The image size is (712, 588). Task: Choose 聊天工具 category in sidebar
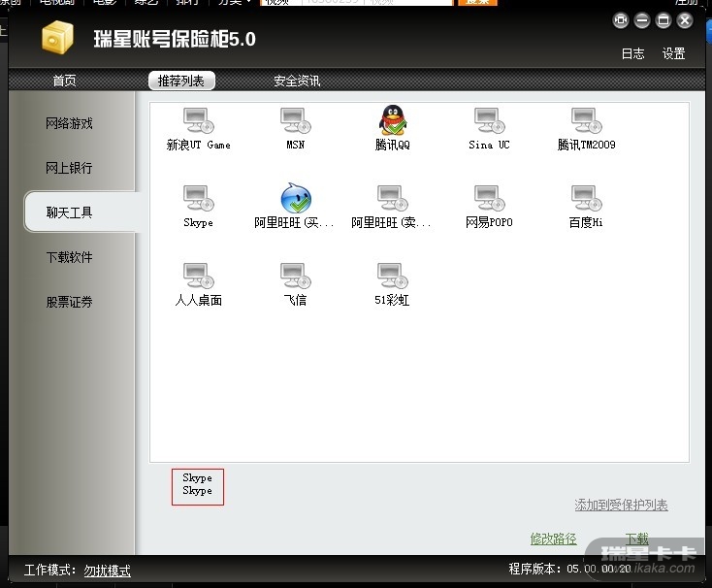click(x=81, y=212)
